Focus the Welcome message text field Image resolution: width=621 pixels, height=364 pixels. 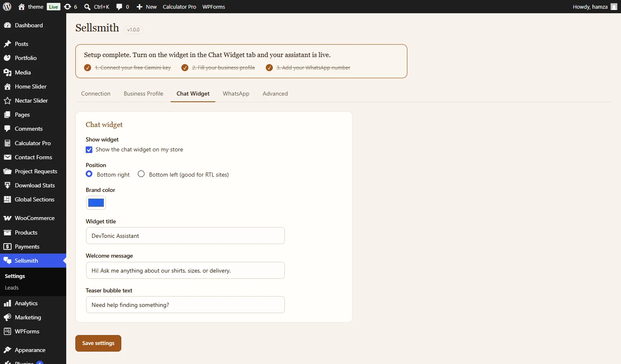click(x=185, y=271)
